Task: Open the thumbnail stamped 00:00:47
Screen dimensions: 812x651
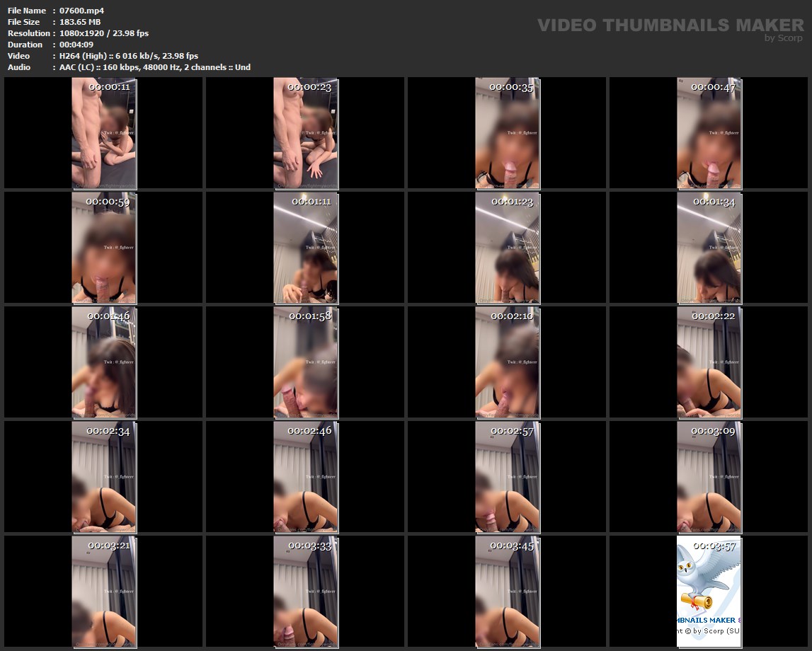Action: point(709,134)
